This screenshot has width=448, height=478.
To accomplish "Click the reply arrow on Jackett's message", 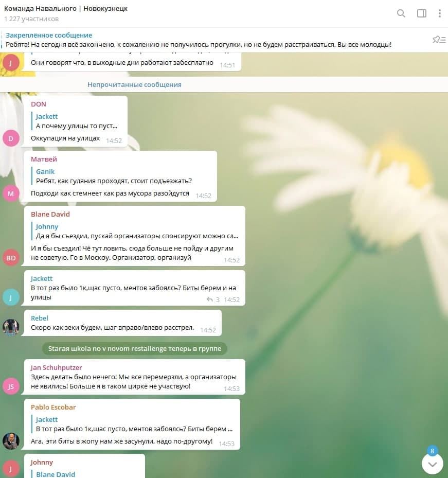I will pyautogui.click(x=210, y=299).
